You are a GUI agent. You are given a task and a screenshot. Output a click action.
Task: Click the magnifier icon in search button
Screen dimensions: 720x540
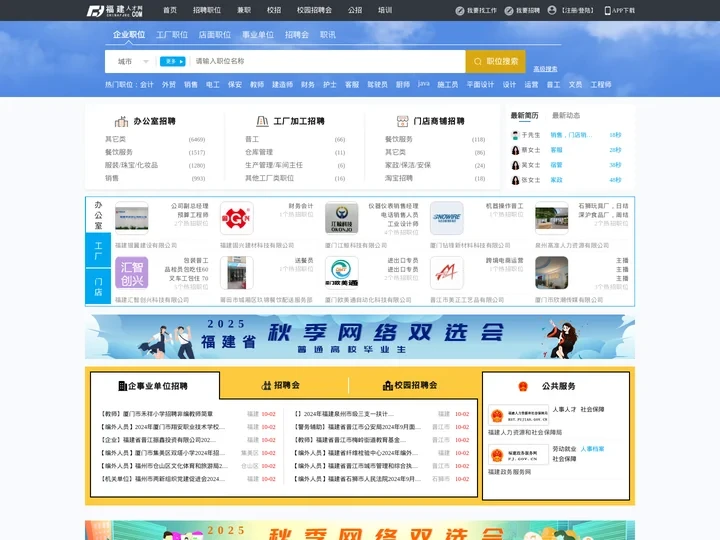(x=478, y=62)
